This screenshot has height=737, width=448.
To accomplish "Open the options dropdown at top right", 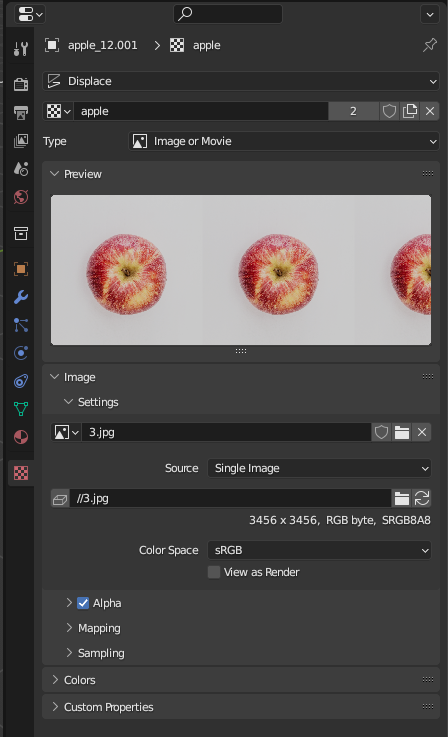I will pyautogui.click(x=430, y=14).
